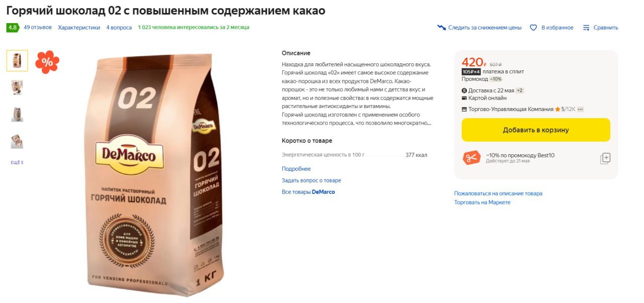The image size is (644, 303).
Task: Click the price drop tracking icon
Action: click(x=442, y=28)
